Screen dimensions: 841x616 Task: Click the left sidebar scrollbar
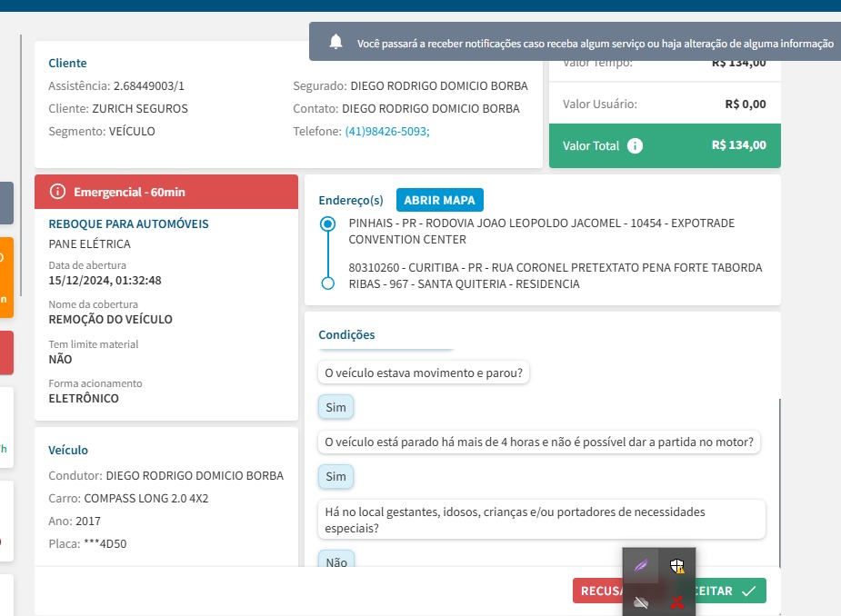coord(21,165)
